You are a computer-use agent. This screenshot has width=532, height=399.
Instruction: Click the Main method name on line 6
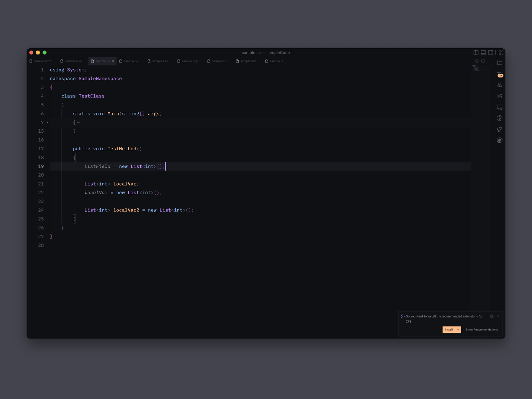pyautogui.click(x=113, y=114)
